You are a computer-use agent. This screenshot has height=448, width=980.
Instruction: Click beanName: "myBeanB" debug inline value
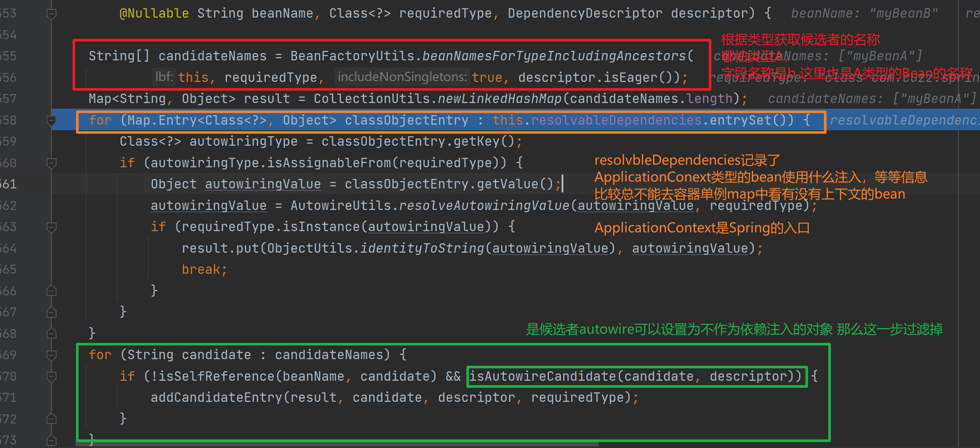[864, 13]
